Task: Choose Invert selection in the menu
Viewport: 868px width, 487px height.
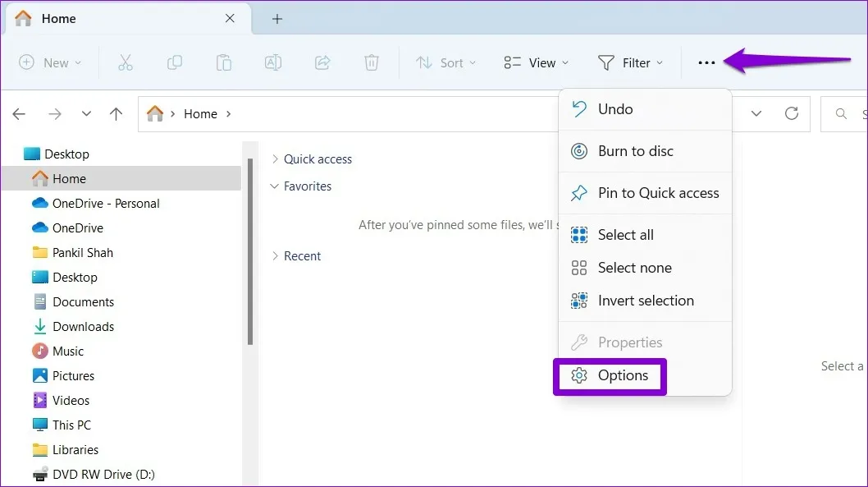Action: 645,301
